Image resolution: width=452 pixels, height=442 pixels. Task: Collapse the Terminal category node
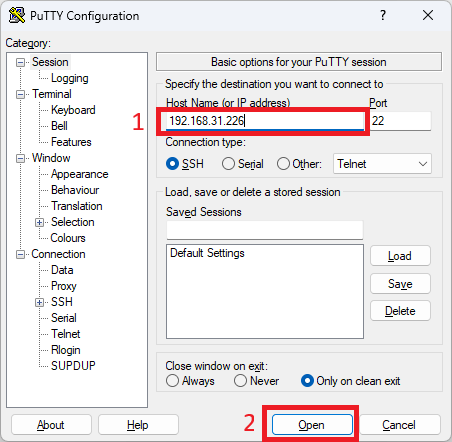coord(20,94)
